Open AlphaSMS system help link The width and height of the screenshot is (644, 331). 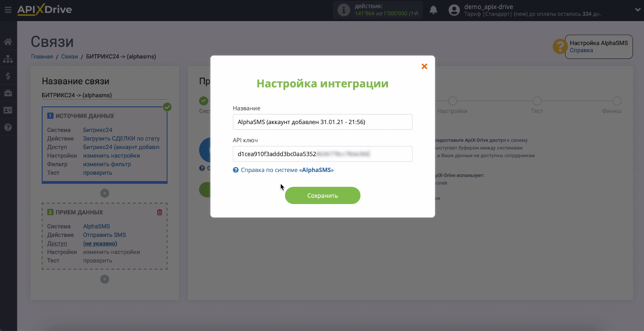pyautogui.click(x=287, y=170)
